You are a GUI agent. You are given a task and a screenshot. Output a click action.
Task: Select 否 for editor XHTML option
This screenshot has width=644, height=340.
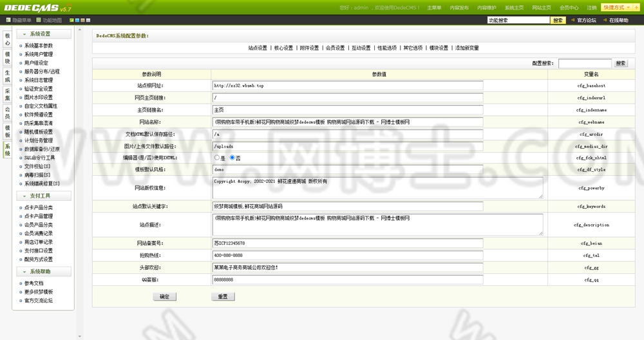click(x=232, y=158)
